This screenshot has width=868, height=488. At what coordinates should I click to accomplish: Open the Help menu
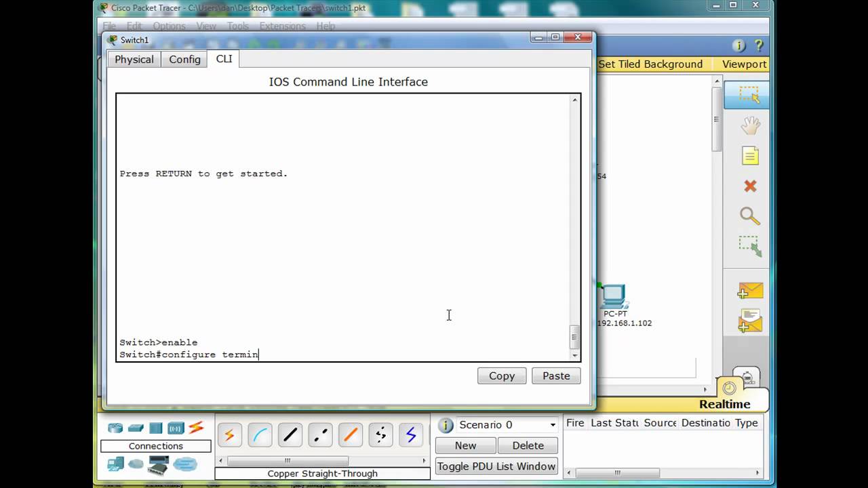point(325,26)
